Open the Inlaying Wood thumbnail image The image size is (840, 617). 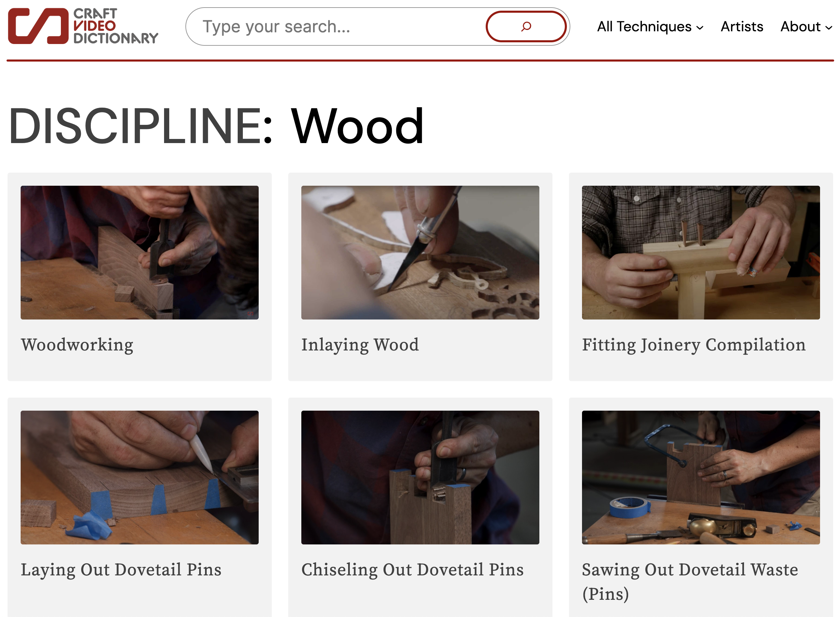(420, 252)
